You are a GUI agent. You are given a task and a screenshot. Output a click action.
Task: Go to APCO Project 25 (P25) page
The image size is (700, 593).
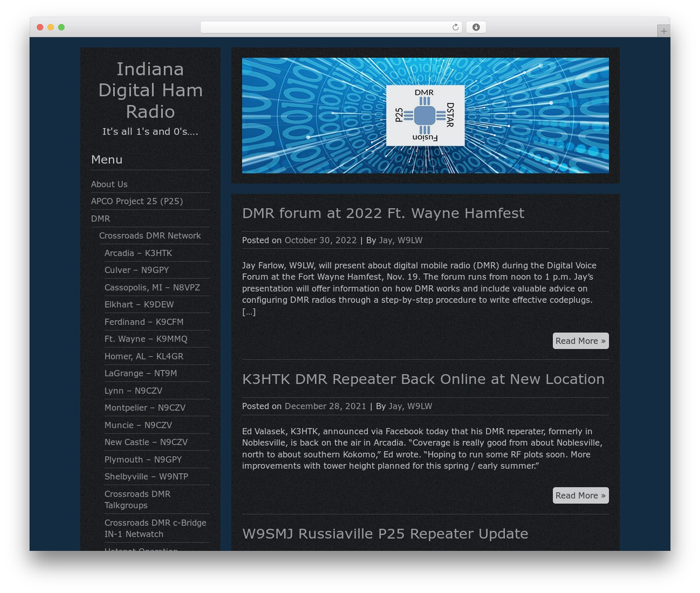(x=137, y=201)
